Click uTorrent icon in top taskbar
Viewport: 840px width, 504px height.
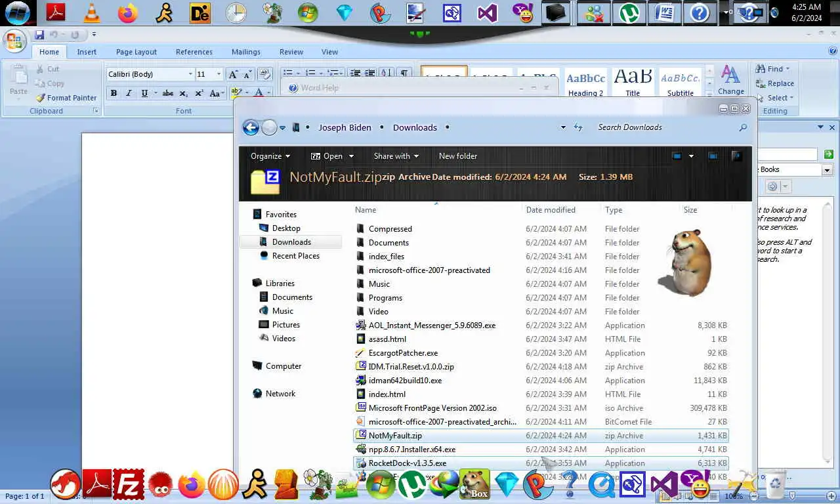click(629, 12)
